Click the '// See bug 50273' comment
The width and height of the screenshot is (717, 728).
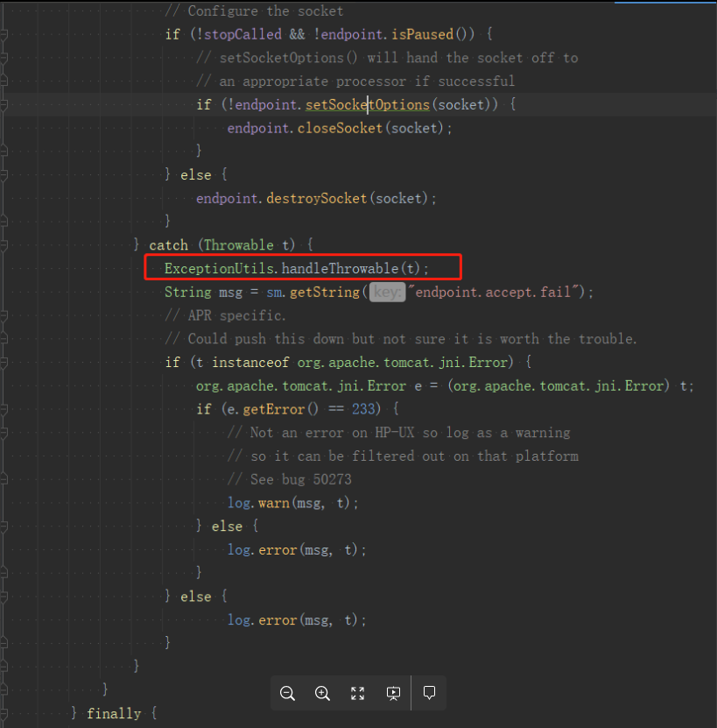(290, 479)
